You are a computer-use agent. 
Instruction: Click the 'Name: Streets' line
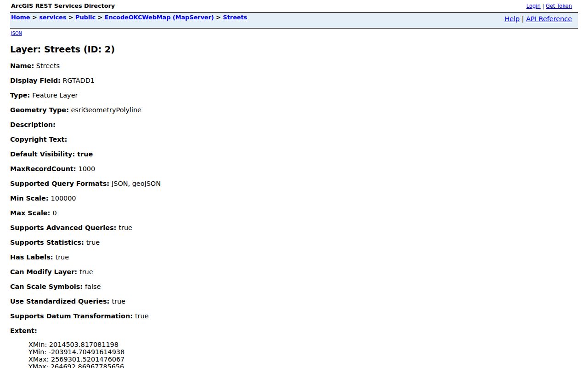pos(35,66)
